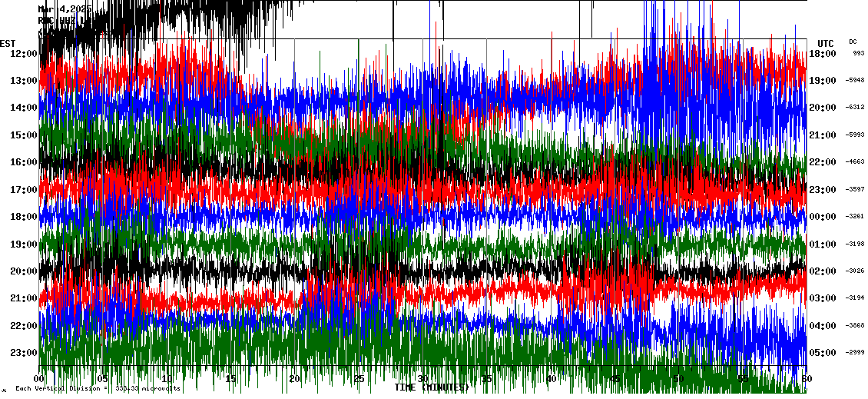Click the Mar 4, 2025 date label

click(x=65, y=8)
